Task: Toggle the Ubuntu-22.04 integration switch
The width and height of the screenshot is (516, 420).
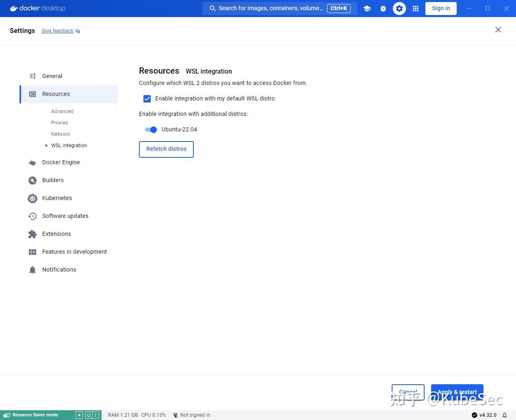Action: click(x=150, y=129)
